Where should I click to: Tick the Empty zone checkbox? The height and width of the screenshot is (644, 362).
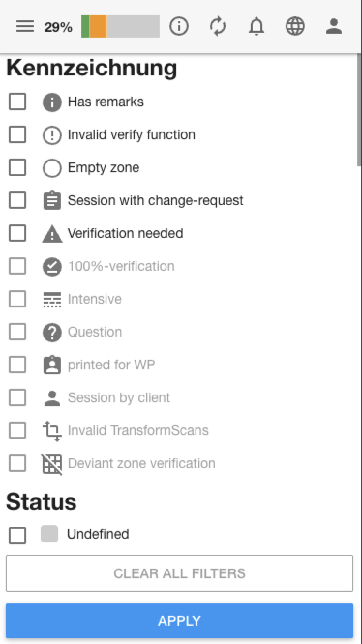coord(17,168)
